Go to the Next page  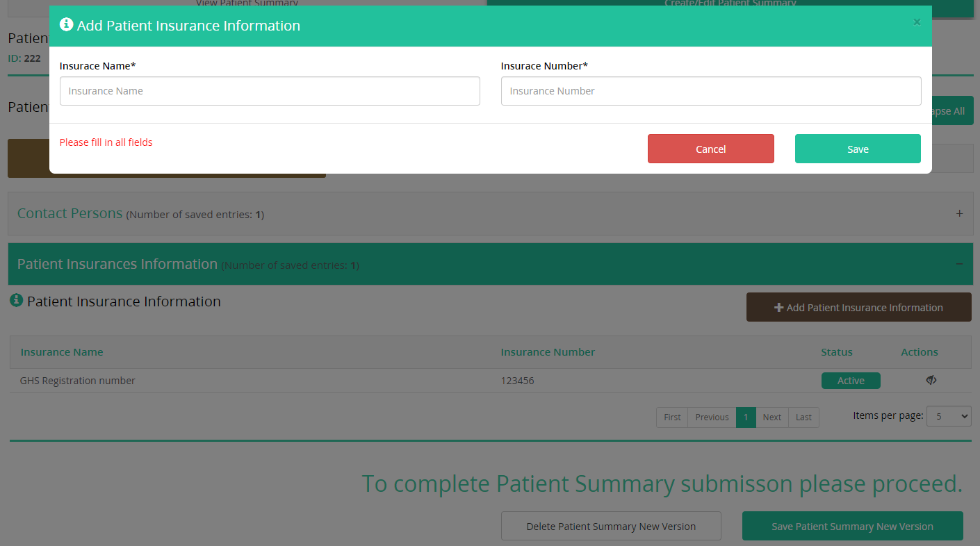click(x=771, y=417)
